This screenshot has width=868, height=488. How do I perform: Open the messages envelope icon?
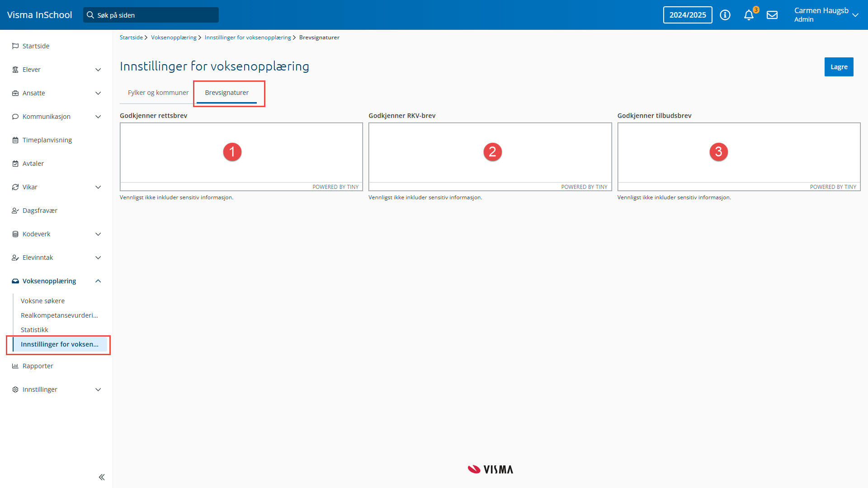click(x=772, y=15)
